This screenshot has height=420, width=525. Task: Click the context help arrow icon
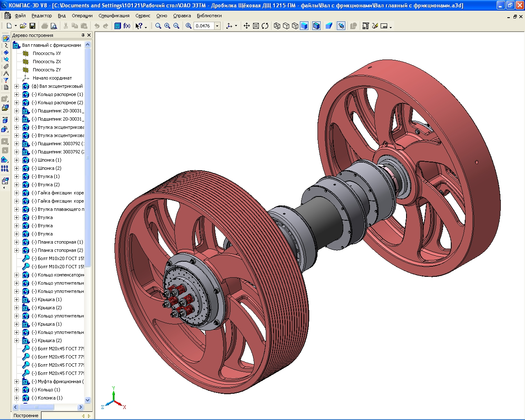coord(139,26)
